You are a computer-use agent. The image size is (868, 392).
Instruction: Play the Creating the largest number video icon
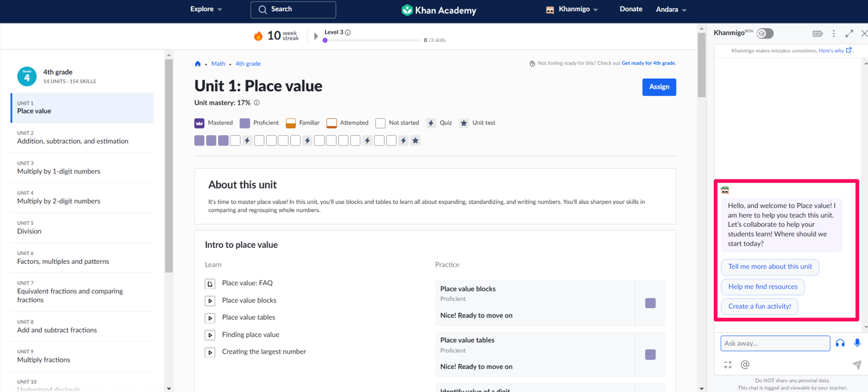click(210, 353)
